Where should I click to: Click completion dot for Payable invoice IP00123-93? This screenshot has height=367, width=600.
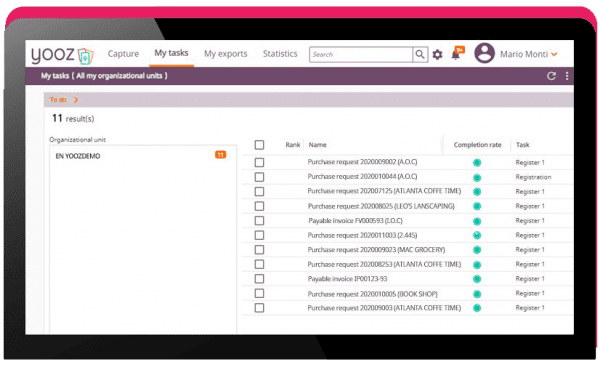pyautogui.click(x=477, y=279)
